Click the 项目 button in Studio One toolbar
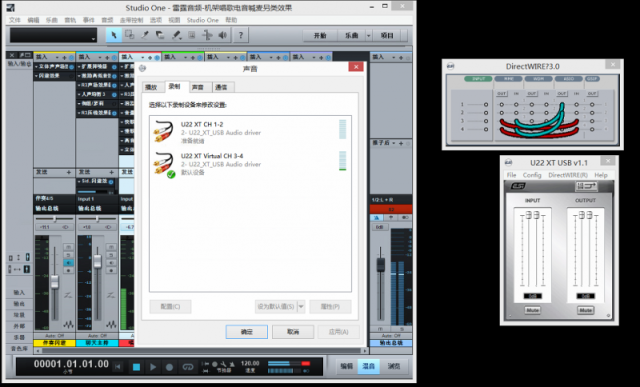Screen dimensions: 640x387 pos(387,36)
